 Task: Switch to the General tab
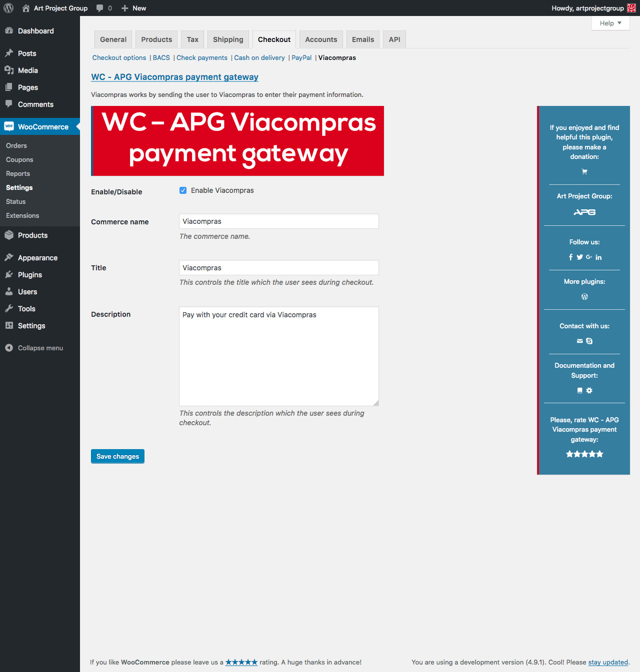[113, 39]
